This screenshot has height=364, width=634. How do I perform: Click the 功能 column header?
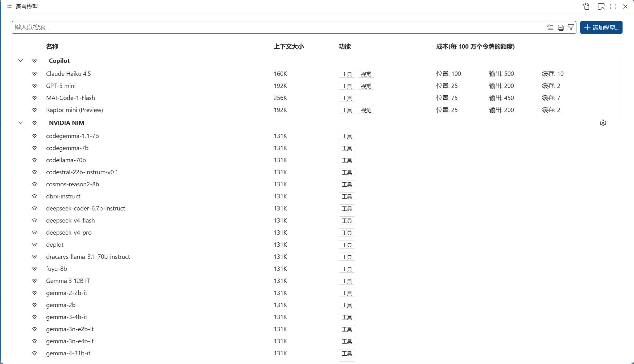click(x=345, y=46)
